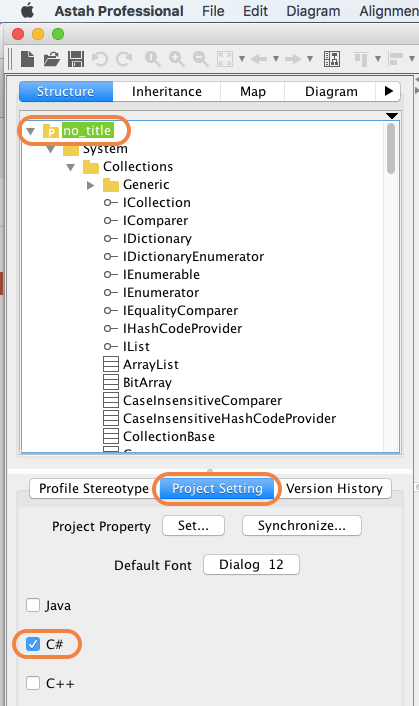Click the no_title project icon
Image resolution: width=419 pixels, height=706 pixels.
point(51,131)
